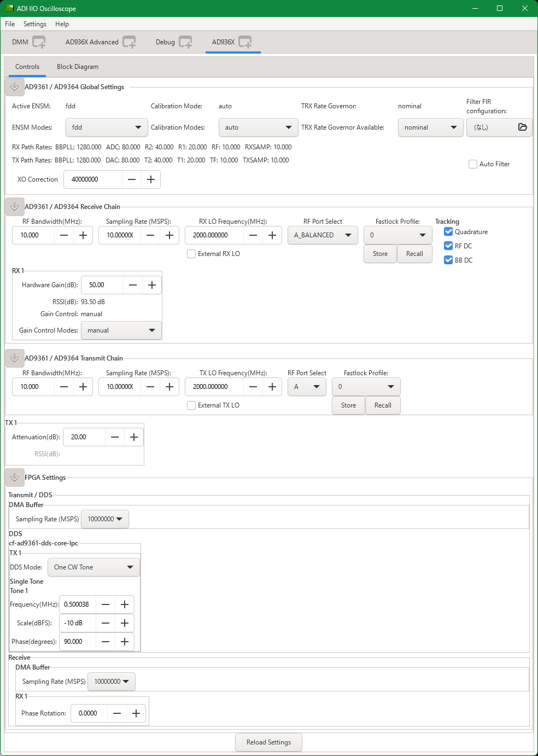
Task: Open the Calibration Modes dropdown
Action: (x=258, y=127)
